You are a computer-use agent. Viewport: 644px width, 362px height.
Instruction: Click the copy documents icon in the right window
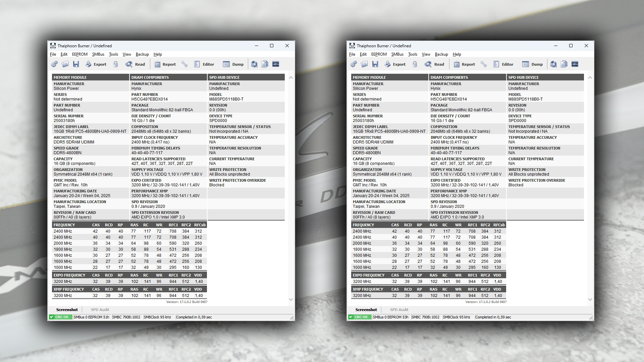[x=564, y=64]
